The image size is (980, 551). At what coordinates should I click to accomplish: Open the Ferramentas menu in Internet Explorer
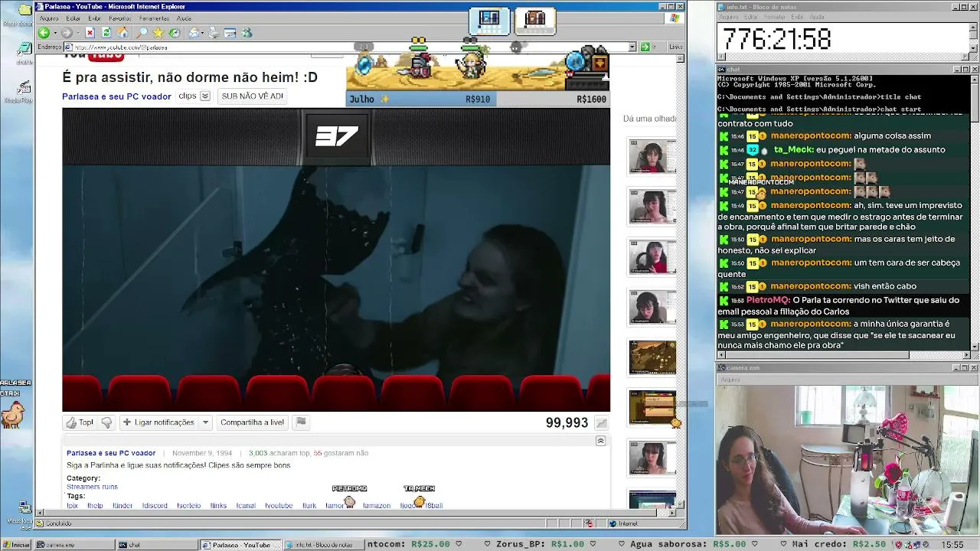pyautogui.click(x=154, y=18)
